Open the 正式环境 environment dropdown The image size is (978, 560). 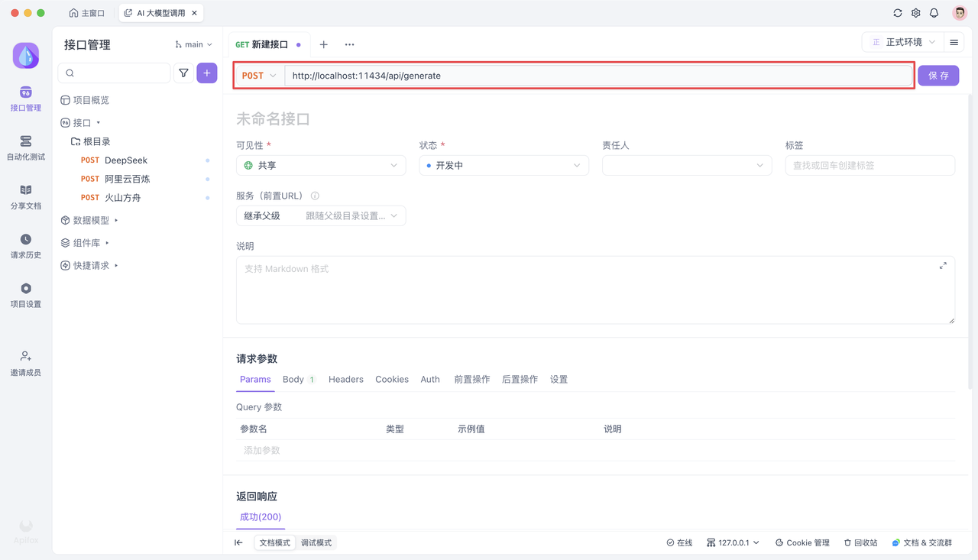902,43
